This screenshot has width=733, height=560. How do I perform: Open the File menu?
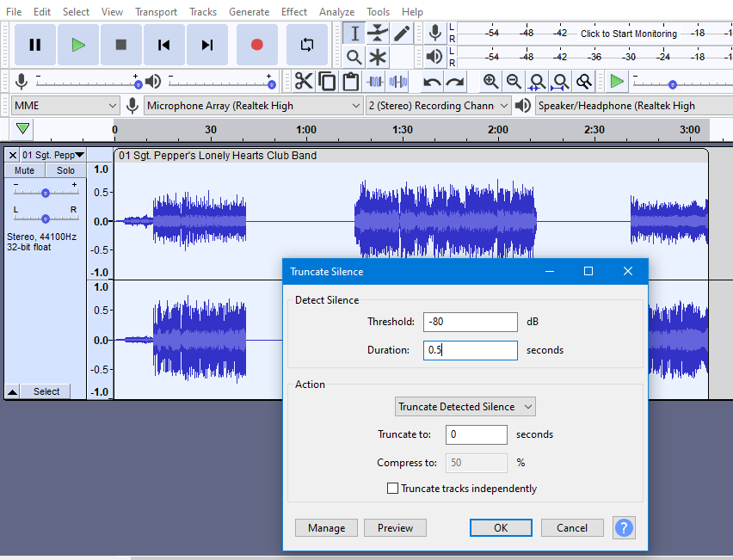(14, 12)
